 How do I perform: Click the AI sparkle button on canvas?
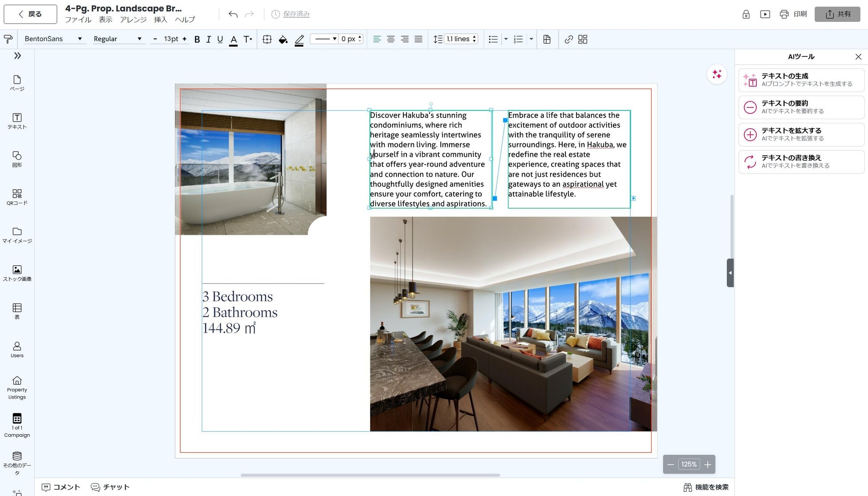(717, 74)
